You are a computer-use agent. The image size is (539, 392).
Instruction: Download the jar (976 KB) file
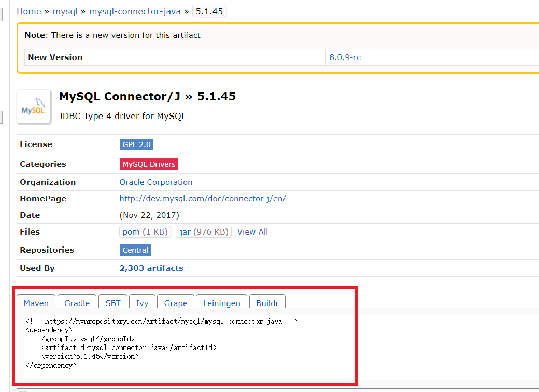click(204, 232)
